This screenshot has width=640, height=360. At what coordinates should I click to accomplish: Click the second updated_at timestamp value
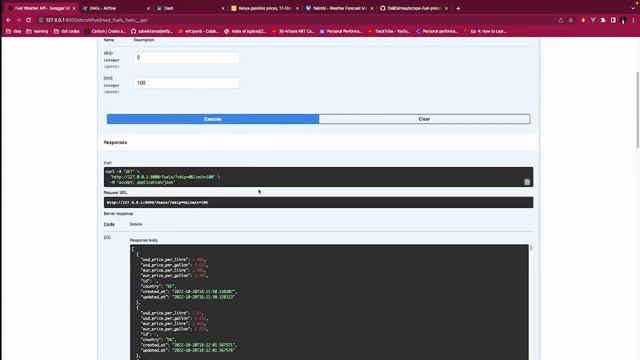(204, 350)
